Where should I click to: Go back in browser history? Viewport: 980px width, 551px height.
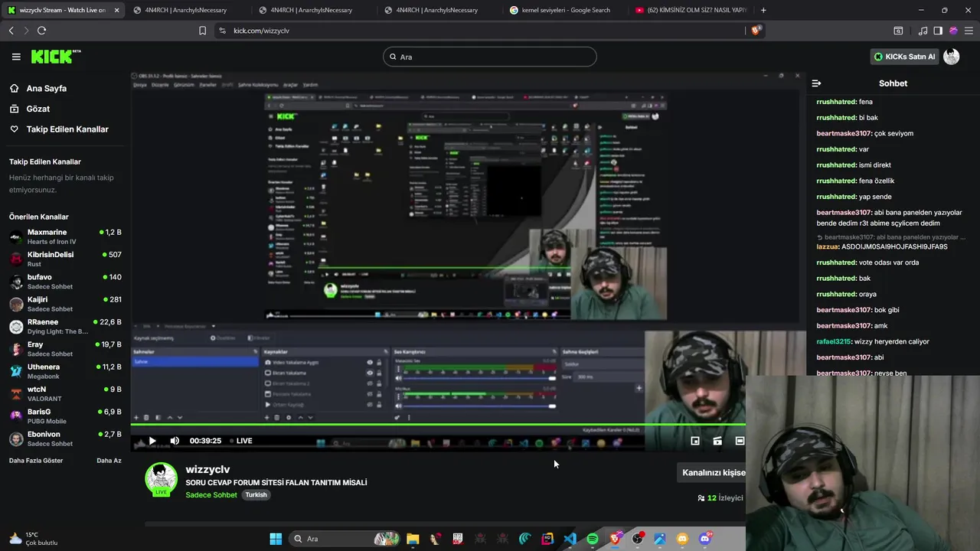pos(11,31)
